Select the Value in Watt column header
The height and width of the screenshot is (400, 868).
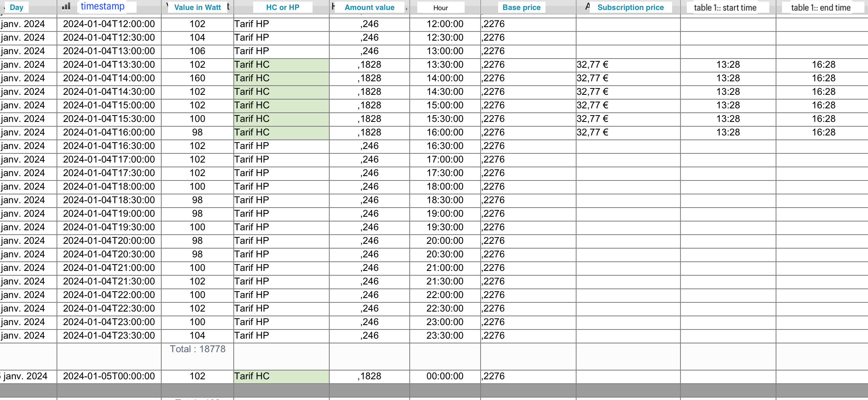(197, 7)
